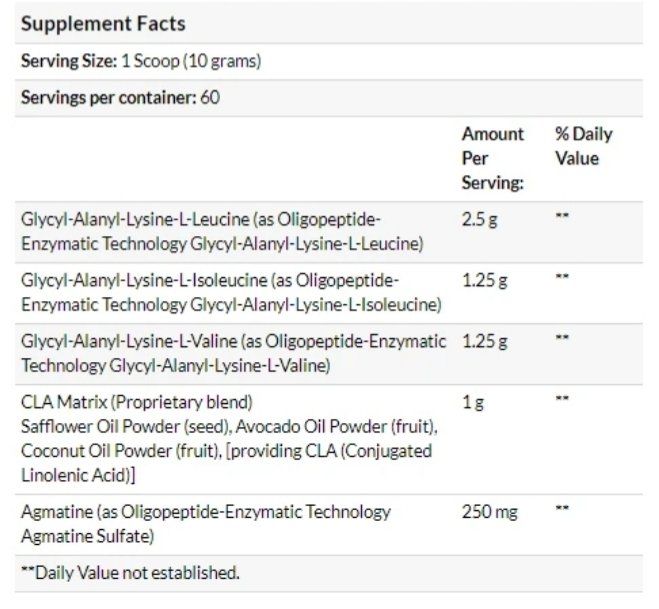Screen dimensions: 659x609
Task: Click the 1 g amount for CLA Matrix
Action: pos(472,402)
